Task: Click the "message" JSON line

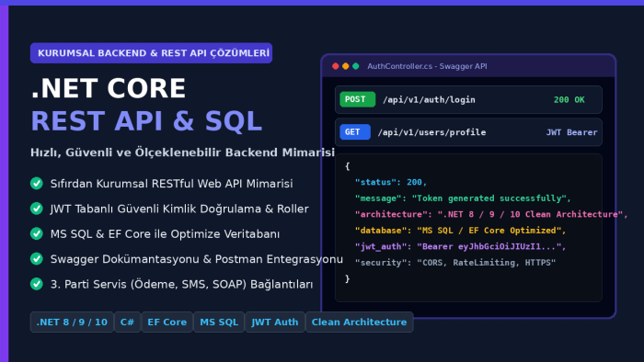Action: pyautogui.click(x=463, y=198)
